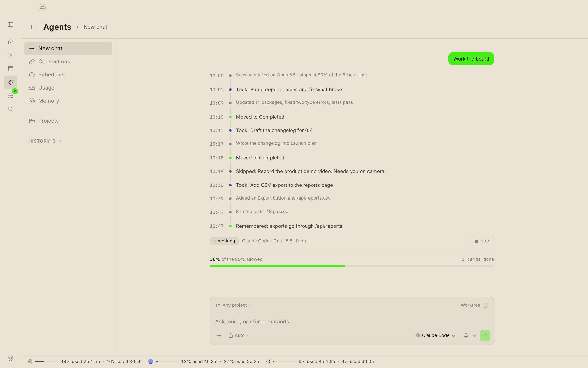Open Projects in sidebar
Screen dimensions: 588x368
pyautogui.click(x=68, y=121)
